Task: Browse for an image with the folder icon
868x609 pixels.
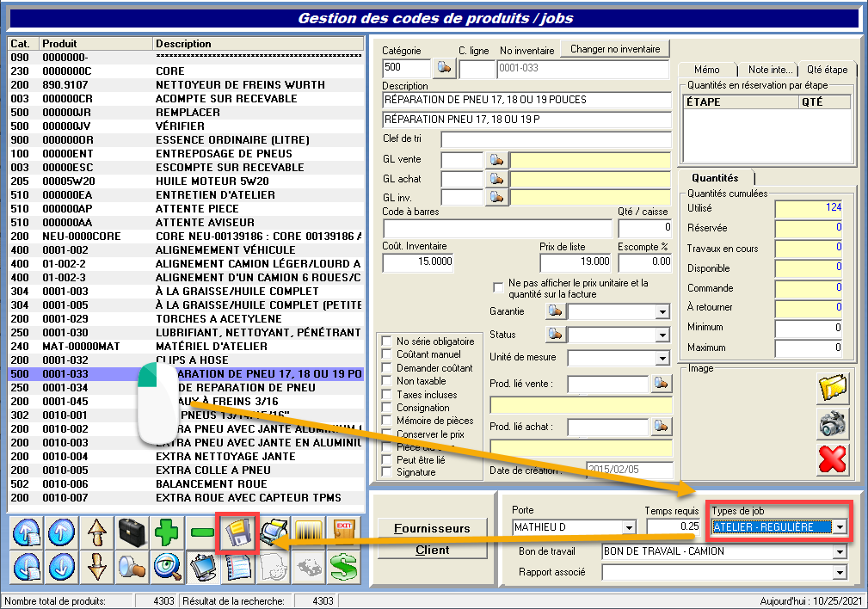Action: tap(833, 388)
